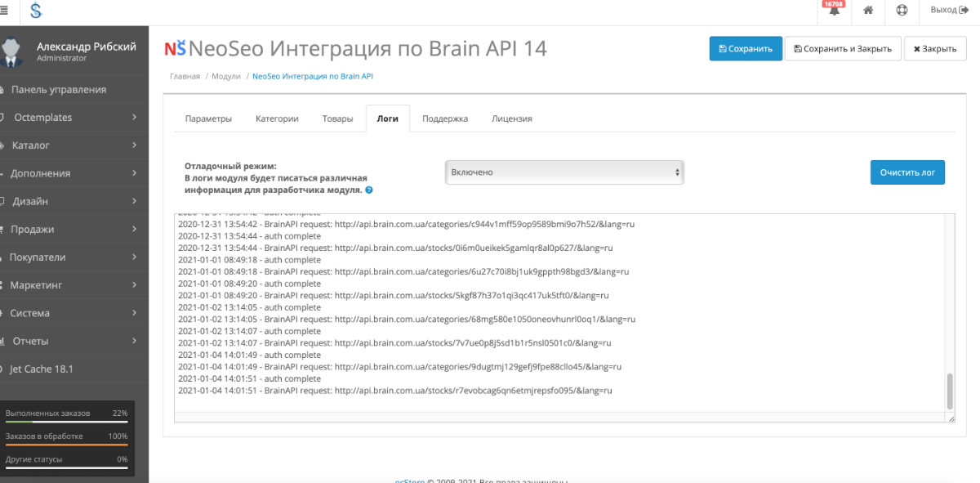Screen dimensions: 980x483
Task: Expand the Octemplates sidebar chevron
Action: 134,118
